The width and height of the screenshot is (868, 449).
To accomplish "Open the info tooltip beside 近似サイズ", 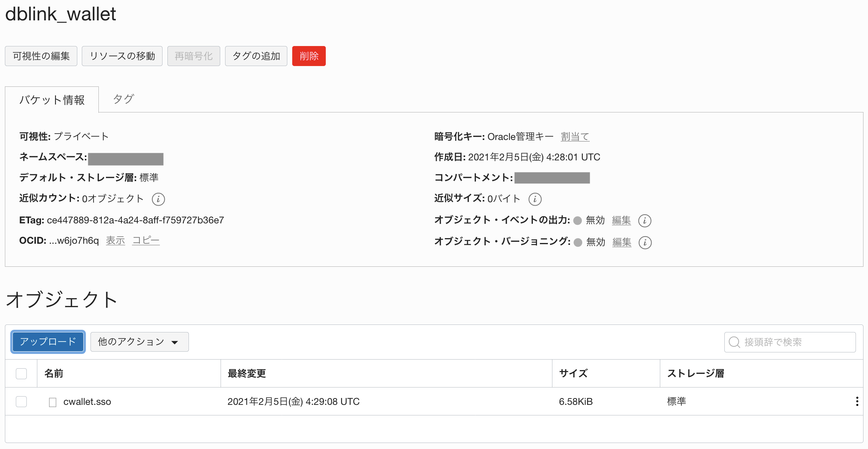I will click(535, 199).
